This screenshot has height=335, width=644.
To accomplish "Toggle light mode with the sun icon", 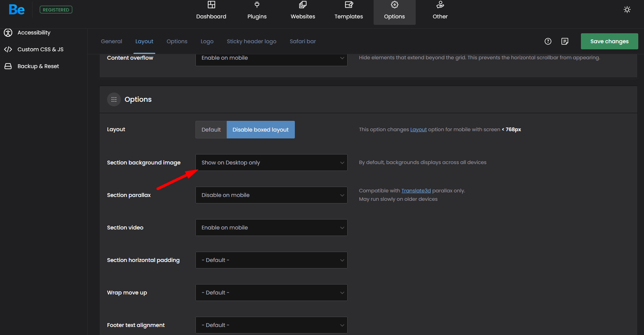I will pyautogui.click(x=627, y=10).
